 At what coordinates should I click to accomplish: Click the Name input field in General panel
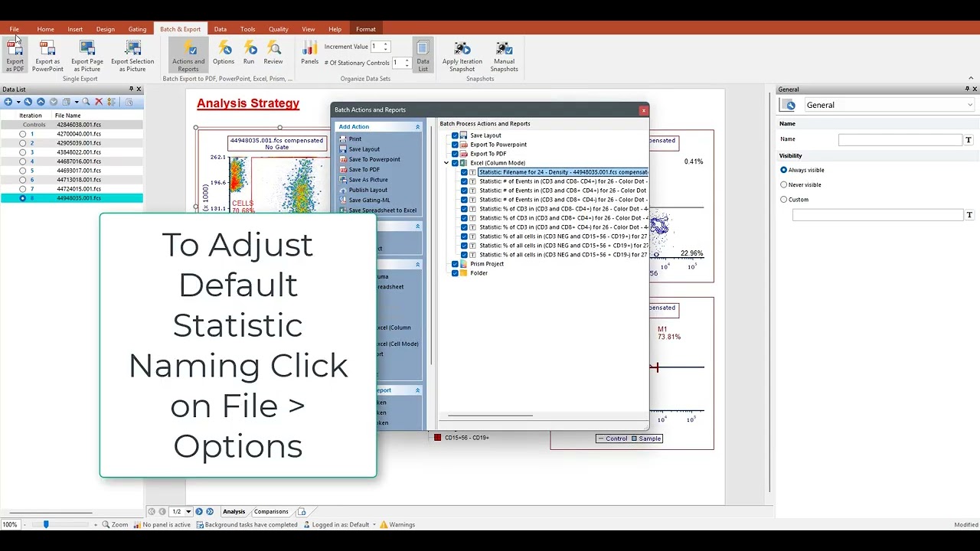pos(900,140)
